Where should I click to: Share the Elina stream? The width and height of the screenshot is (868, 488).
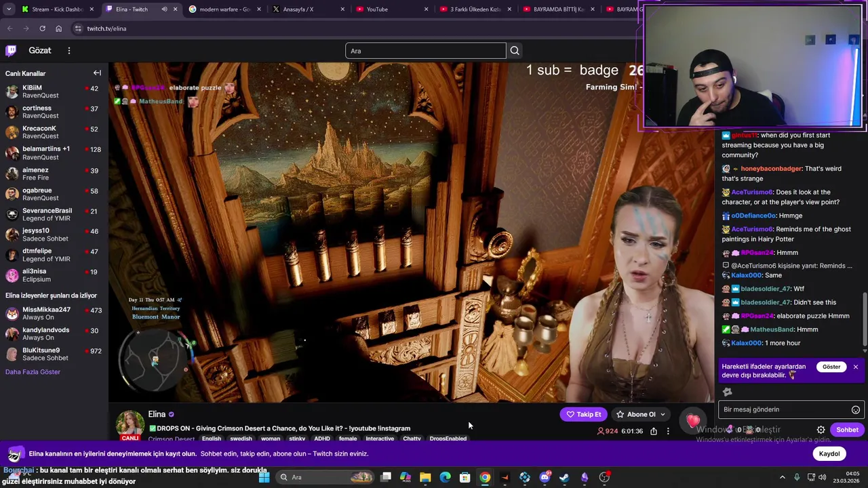[x=653, y=431]
